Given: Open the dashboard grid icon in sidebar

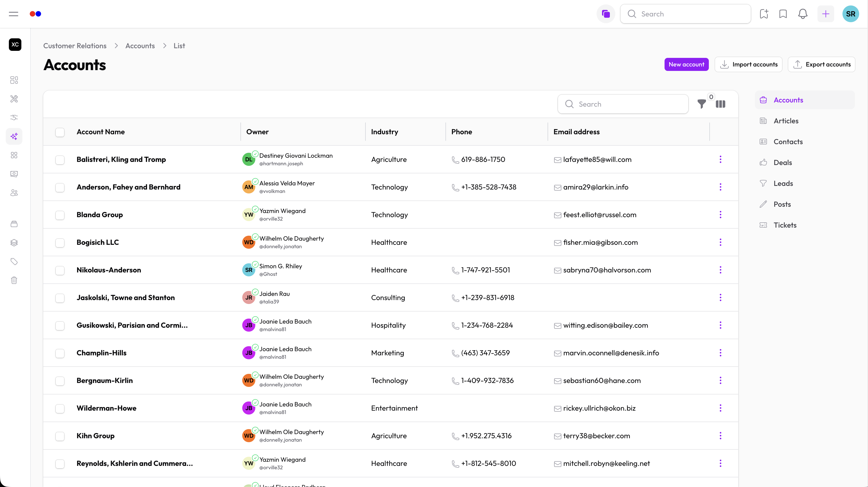Looking at the screenshot, I should [14, 80].
